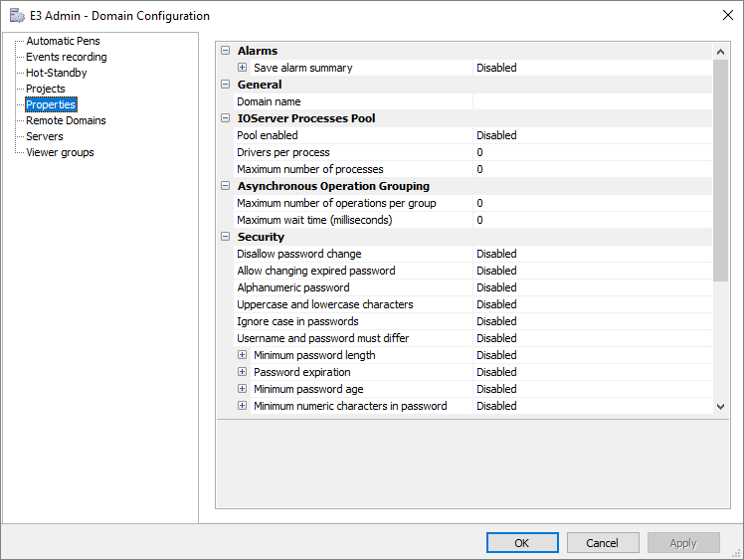Expand the Minimum password length row
The image size is (744, 560).
(x=242, y=354)
